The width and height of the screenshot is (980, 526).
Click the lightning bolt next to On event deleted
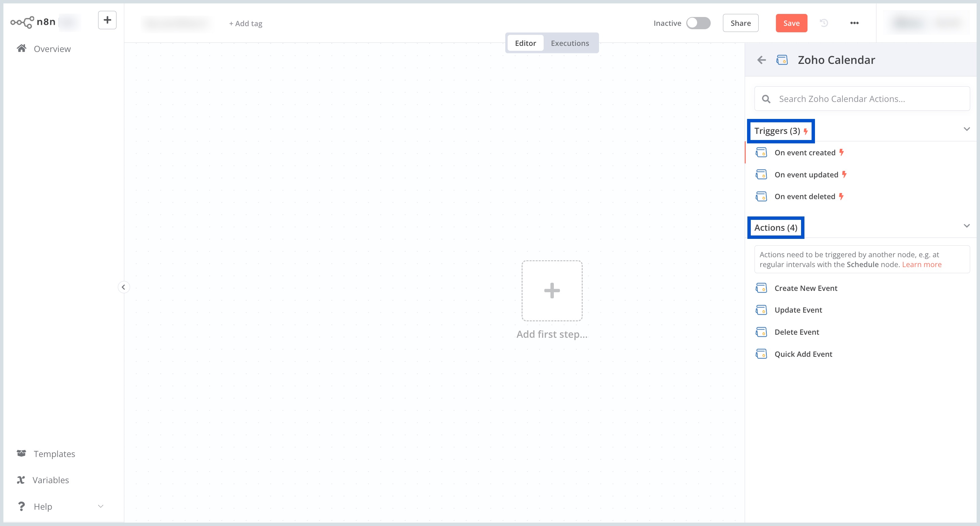click(841, 196)
